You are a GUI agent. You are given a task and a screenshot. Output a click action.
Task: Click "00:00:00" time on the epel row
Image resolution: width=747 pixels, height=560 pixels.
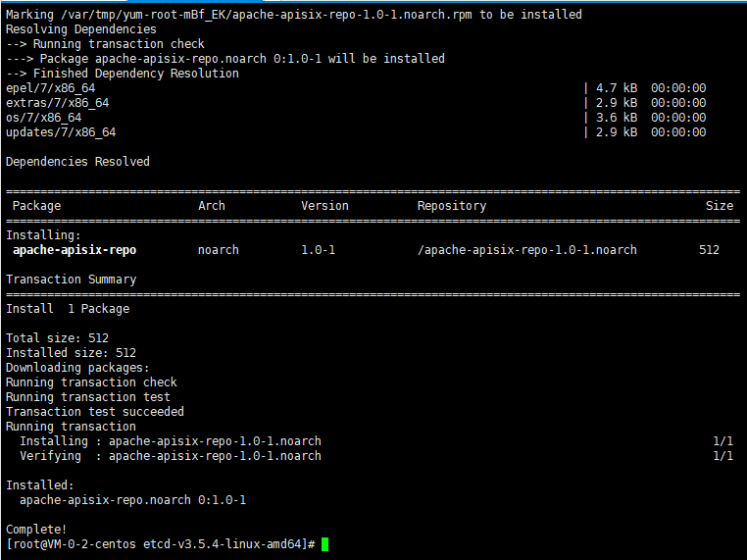678,88
